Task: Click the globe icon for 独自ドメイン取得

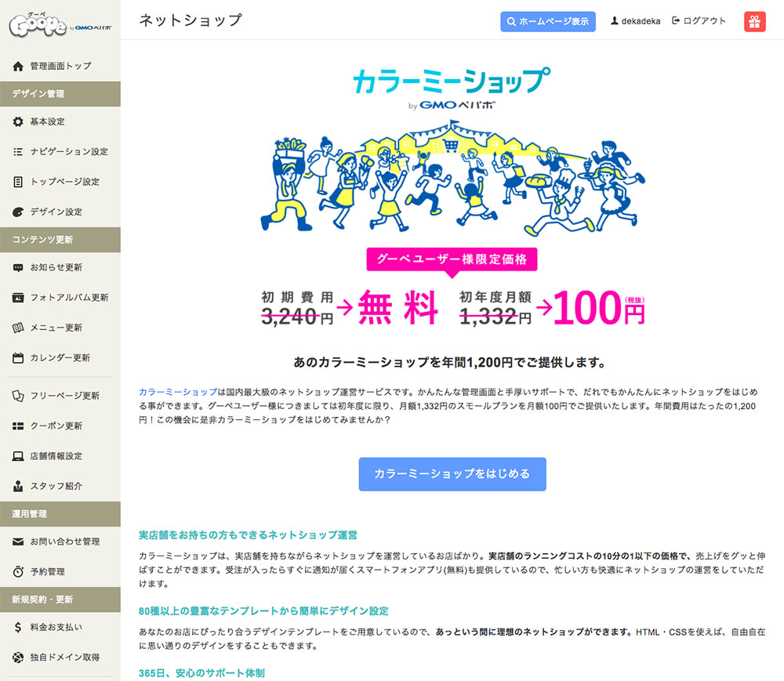Action: (x=18, y=657)
